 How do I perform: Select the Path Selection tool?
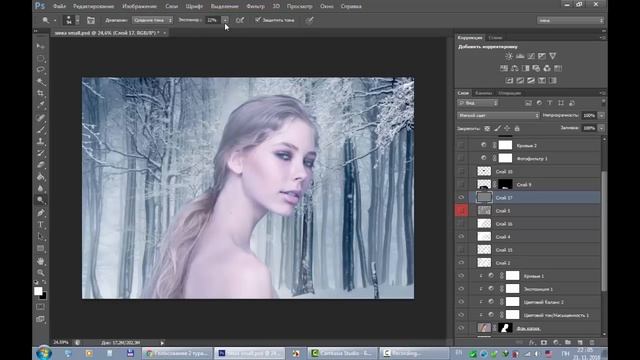pyautogui.click(x=40, y=236)
